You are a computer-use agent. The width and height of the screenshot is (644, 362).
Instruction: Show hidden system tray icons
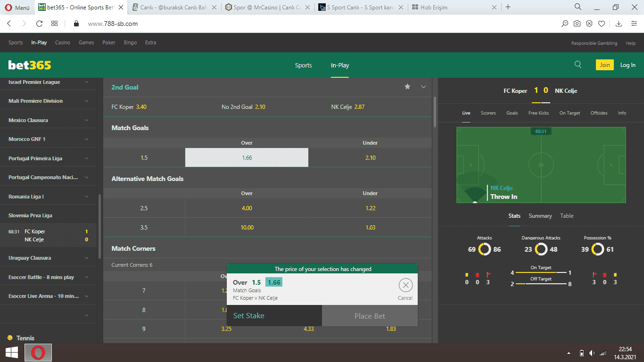pos(569,353)
